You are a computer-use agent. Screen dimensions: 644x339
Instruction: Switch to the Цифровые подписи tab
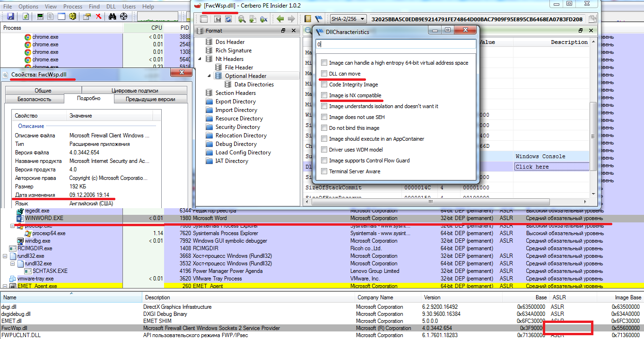[x=135, y=91]
